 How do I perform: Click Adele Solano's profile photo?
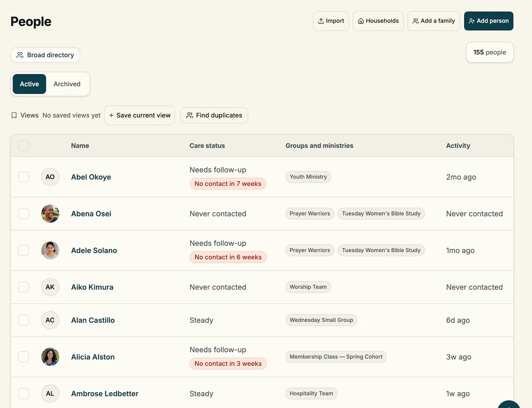point(50,250)
